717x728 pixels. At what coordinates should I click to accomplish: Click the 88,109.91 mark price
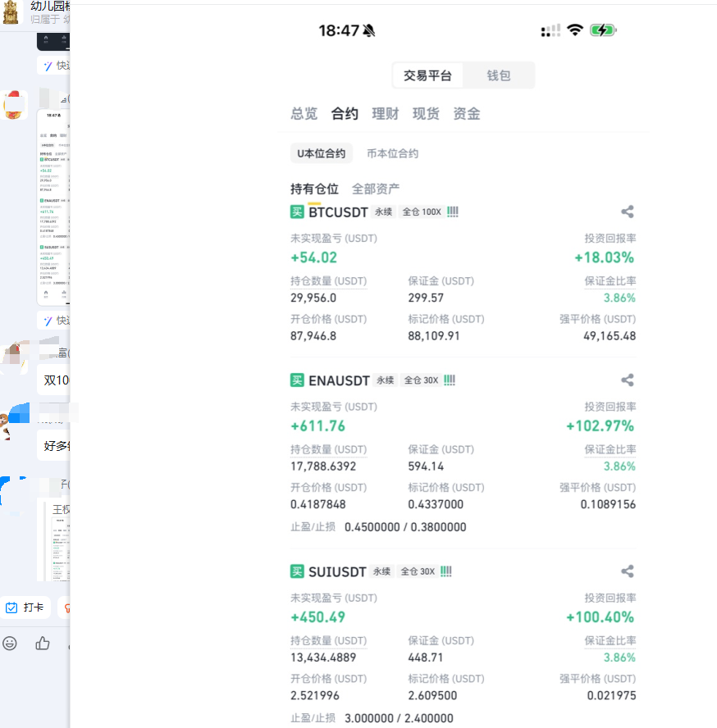coord(433,336)
